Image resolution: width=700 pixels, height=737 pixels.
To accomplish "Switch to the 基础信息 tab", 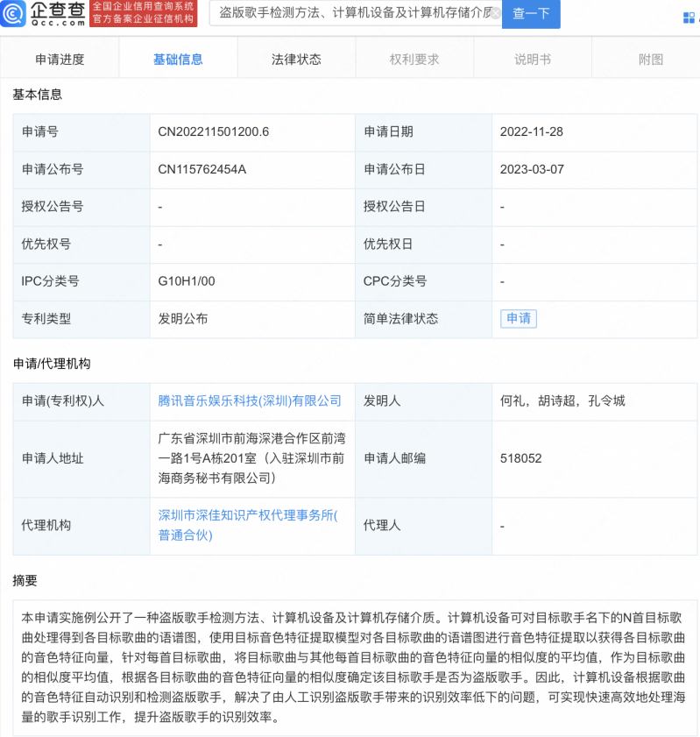I will 178,60.
